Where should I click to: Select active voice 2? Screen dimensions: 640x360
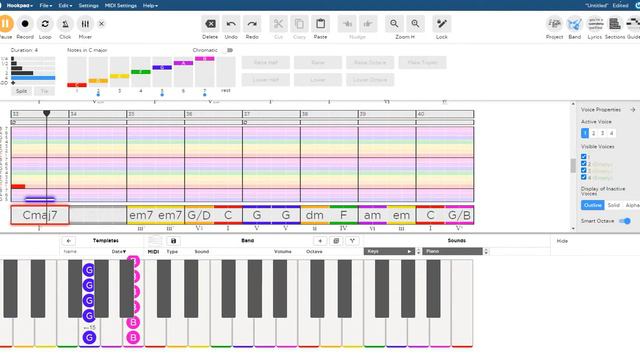593,133
